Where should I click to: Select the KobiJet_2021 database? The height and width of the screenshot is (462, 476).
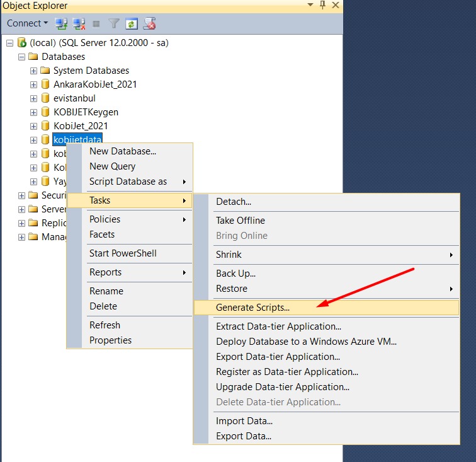tap(81, 126)
